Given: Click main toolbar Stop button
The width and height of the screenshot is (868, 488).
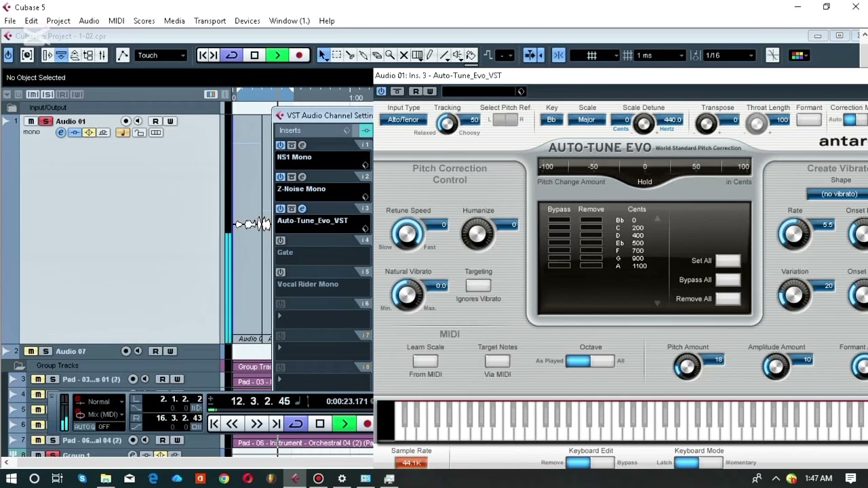Looking at the screenshot, I should [x=254, y=56].
